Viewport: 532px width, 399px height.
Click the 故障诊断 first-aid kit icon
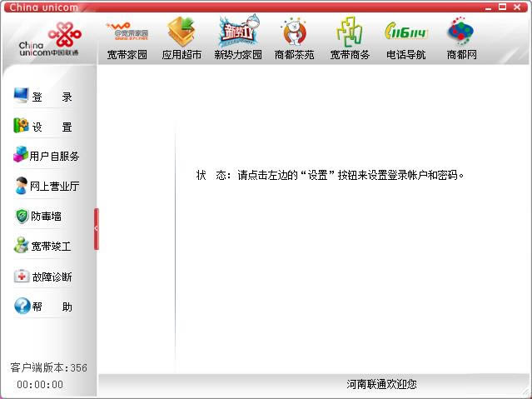coord(22,276)
